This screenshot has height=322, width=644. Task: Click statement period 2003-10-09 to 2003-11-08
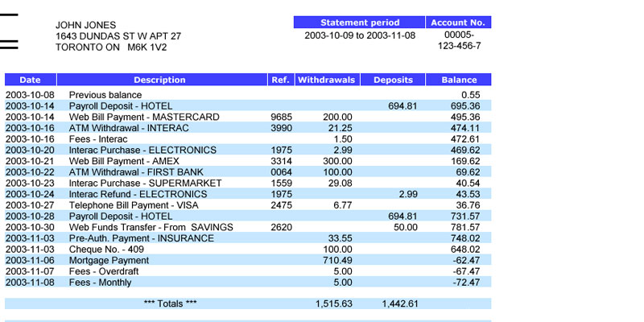[360, 35]
